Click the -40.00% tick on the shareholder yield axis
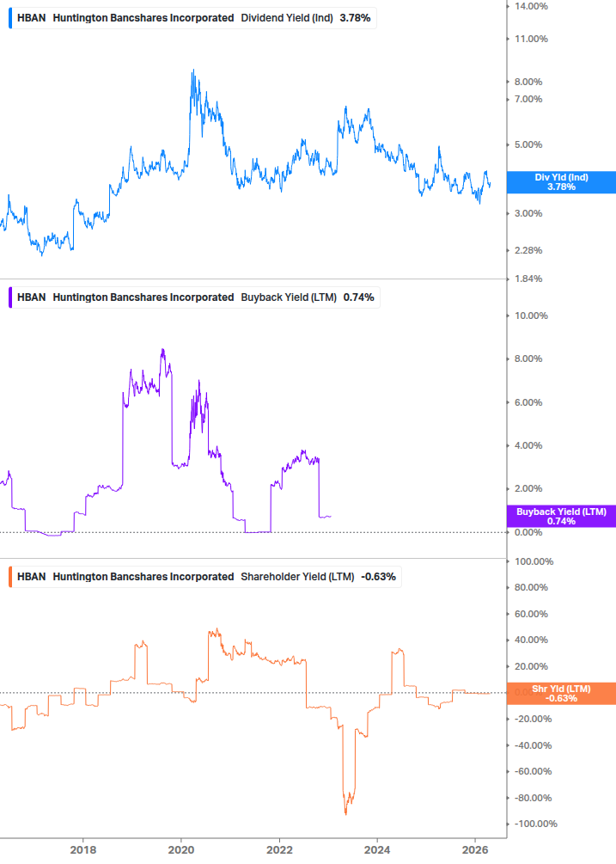This screenshot has height=864, width=616. (x=533, y=745)
